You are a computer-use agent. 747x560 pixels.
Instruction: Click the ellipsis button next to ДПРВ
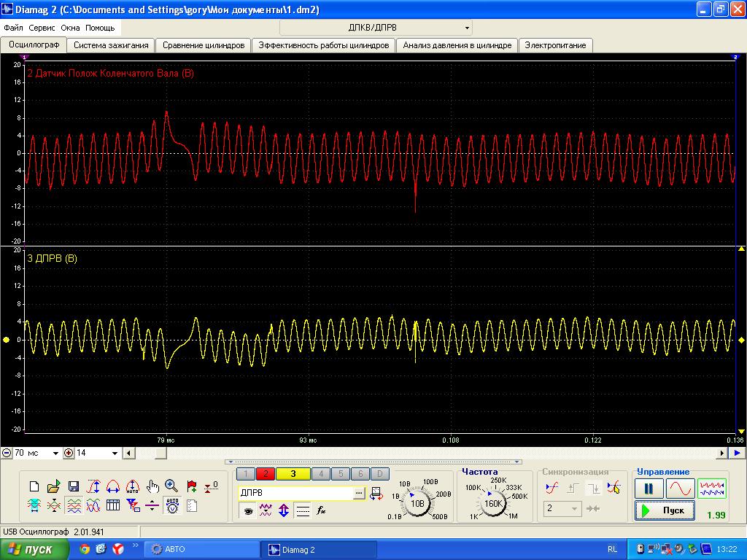(359, 494)
